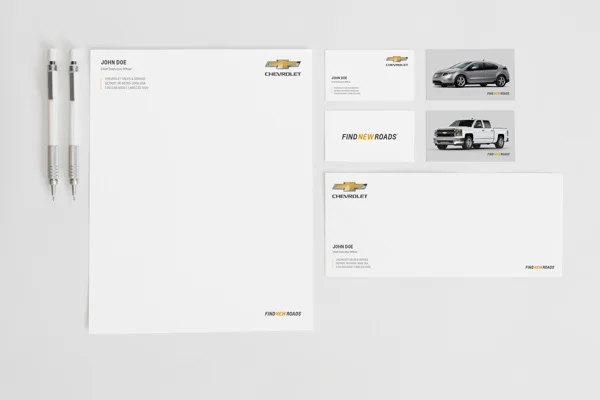Click the Chevrolet bowtie emblem on the letterhead
The height and width of the screenshot is (400, 600).
coord(283,64)
